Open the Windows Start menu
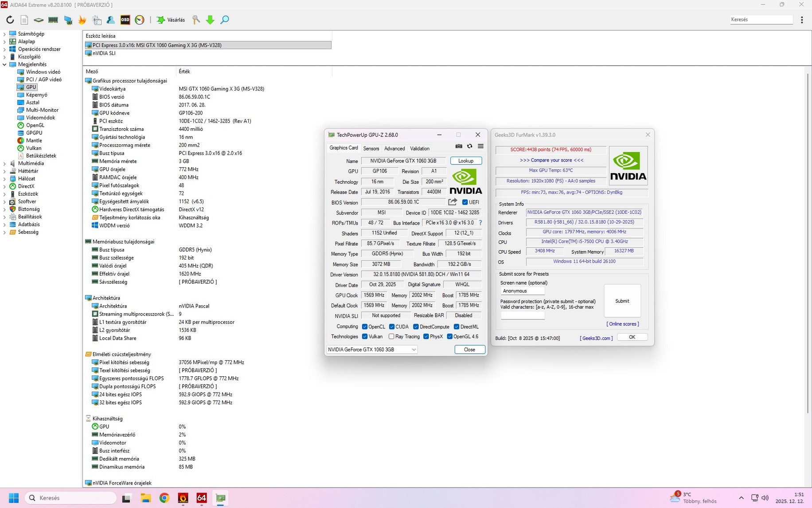Screen dimensions: 812x508 14,498
